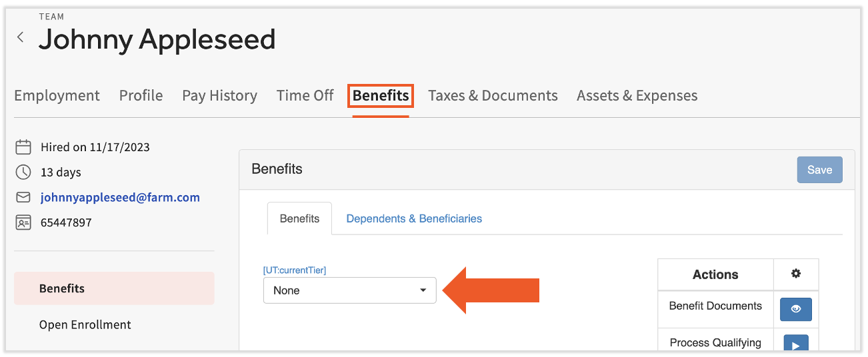Image resolution: width=868 pixels, height=357 pixels.
Task: Open the Employment tab
Action: (57, 96)
